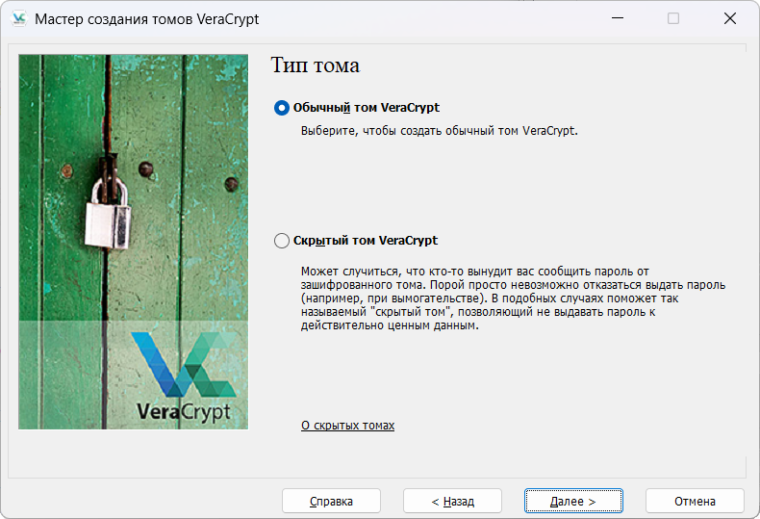Click the VeraCrypt wordmark under the logo
The width and height of the screenshot is (760, 519).
coord(183,411)
